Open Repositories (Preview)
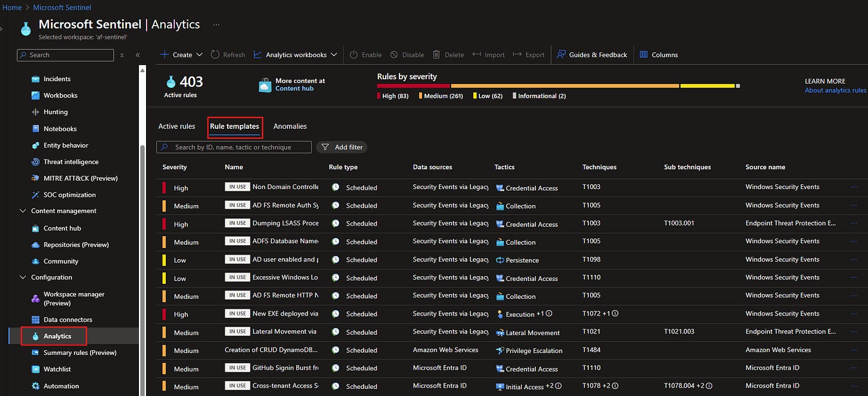This screenshot has width=868, height=396. point(76,245)
